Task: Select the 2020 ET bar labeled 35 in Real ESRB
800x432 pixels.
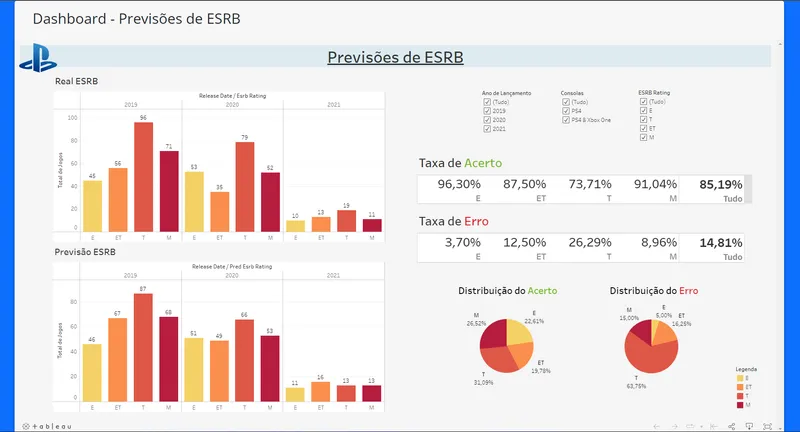Action: [x=219, y=212]
